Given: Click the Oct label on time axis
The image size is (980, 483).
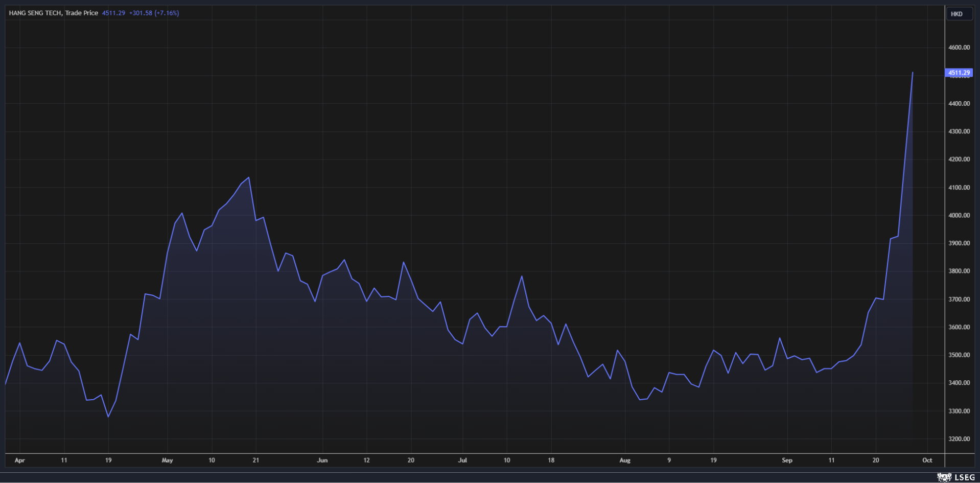Looking at the screenshot, I should 927,461.
